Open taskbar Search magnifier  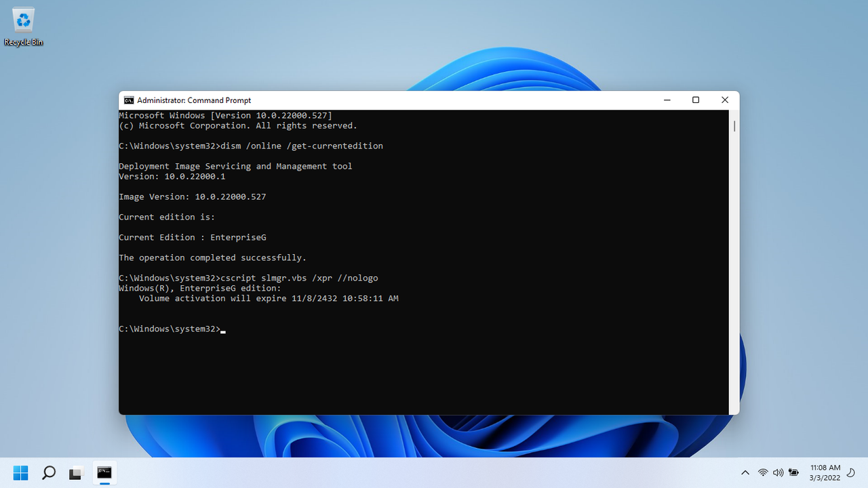pos(49,472)
